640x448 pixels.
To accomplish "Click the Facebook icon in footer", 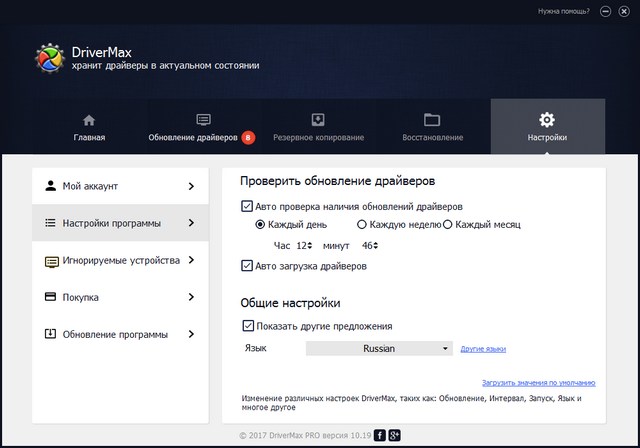I will click(x=380, y=435).
